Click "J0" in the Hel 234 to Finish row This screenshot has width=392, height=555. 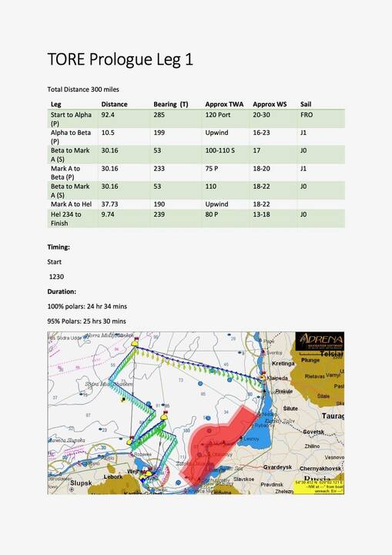pyautogui.click(x=303, y=214)
